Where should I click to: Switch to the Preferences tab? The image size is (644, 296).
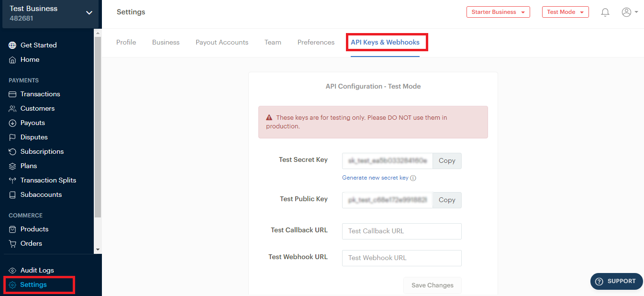[x=316, y=42]
